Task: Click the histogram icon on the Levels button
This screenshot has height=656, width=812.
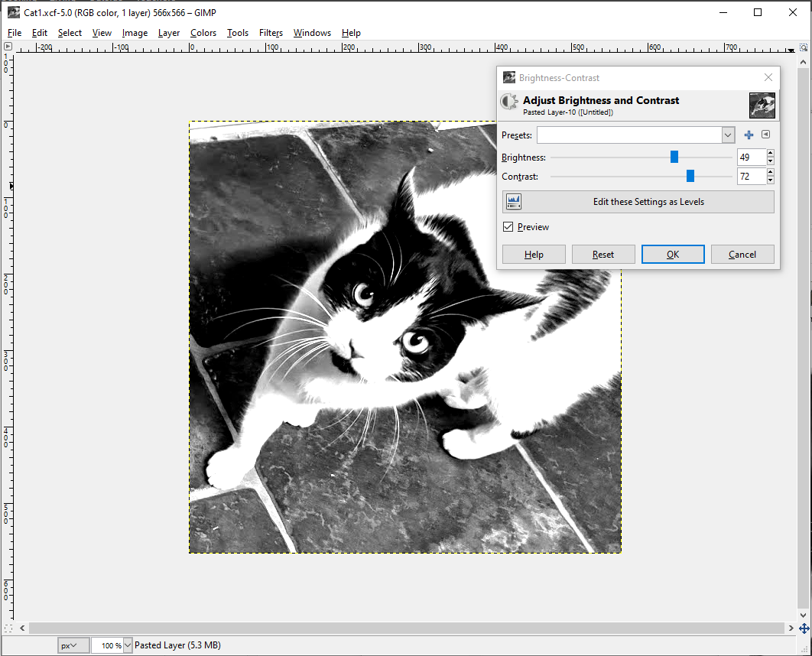Action: point(514,202)
